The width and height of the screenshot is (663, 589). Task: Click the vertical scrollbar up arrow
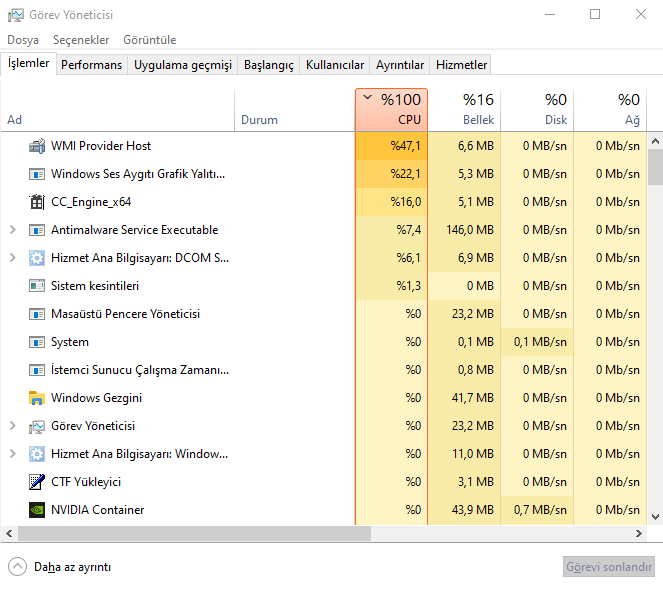[655, 141]
